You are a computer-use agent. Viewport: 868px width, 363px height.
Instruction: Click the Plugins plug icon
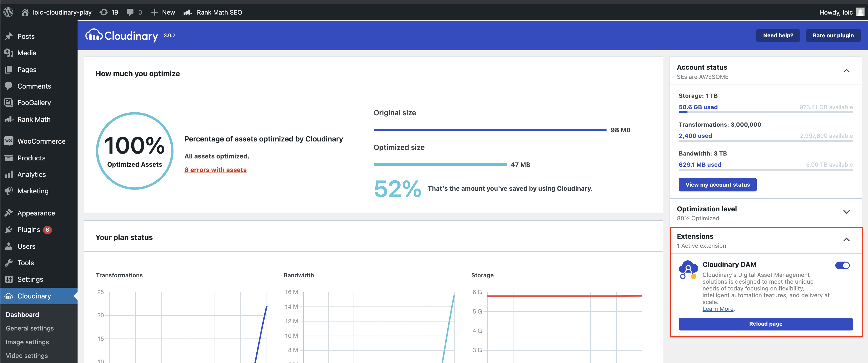[x=9, y=230]
